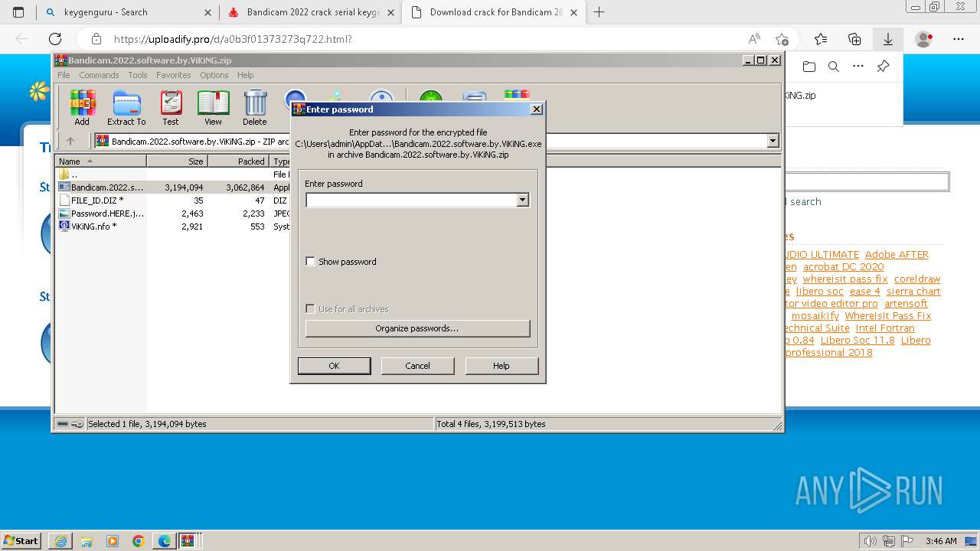Click the Start button

coord(21,541)
